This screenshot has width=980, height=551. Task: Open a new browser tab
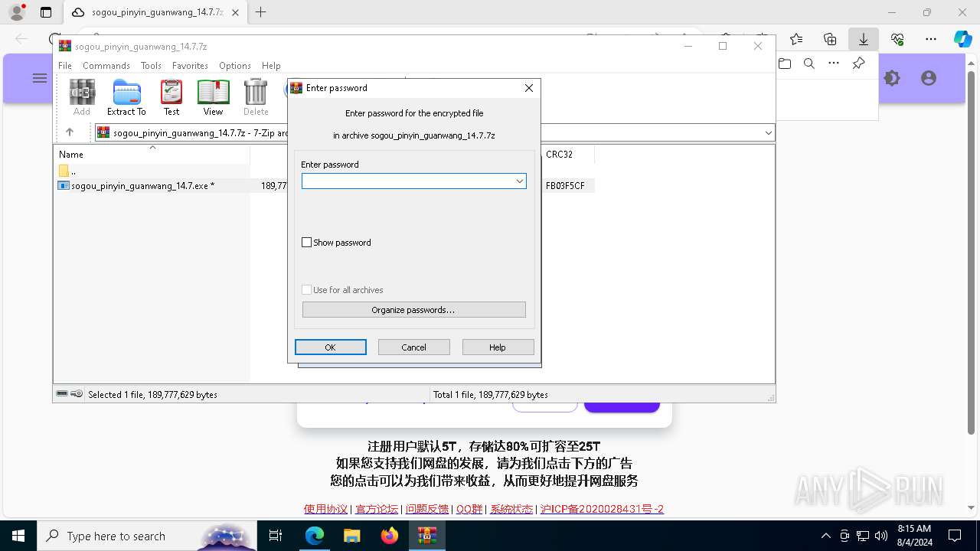(261, 12)
